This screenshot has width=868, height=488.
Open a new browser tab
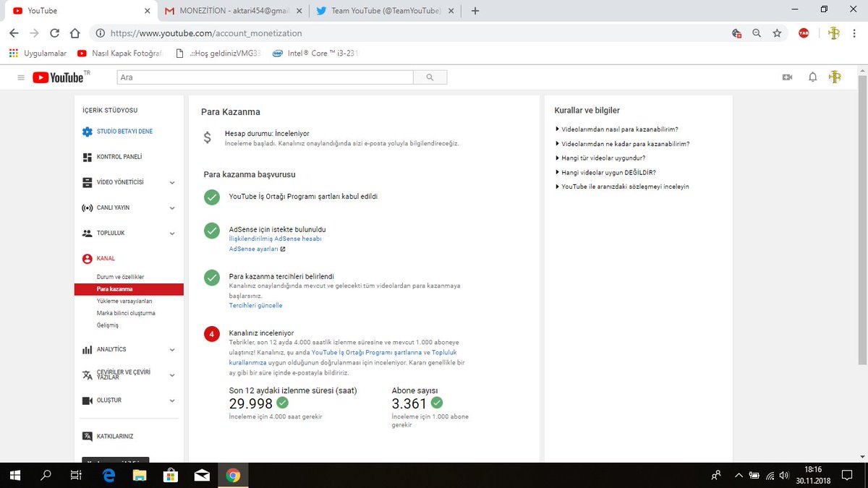point(475,11)
